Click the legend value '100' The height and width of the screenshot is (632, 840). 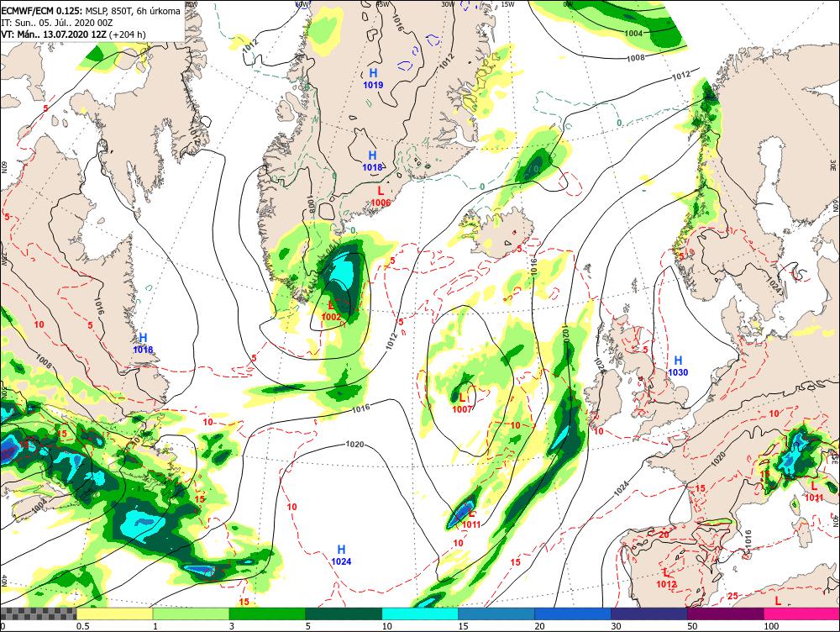point(770,626)
